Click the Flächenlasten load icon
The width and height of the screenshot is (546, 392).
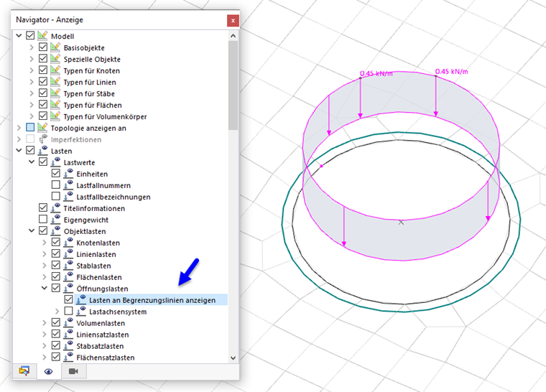point(68,277)
